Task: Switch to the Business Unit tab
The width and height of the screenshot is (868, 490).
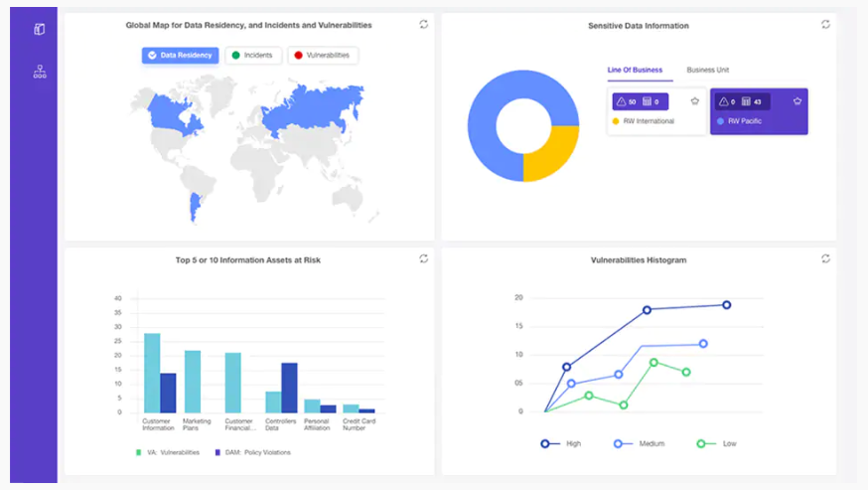Action: click(x=707, y=70)
